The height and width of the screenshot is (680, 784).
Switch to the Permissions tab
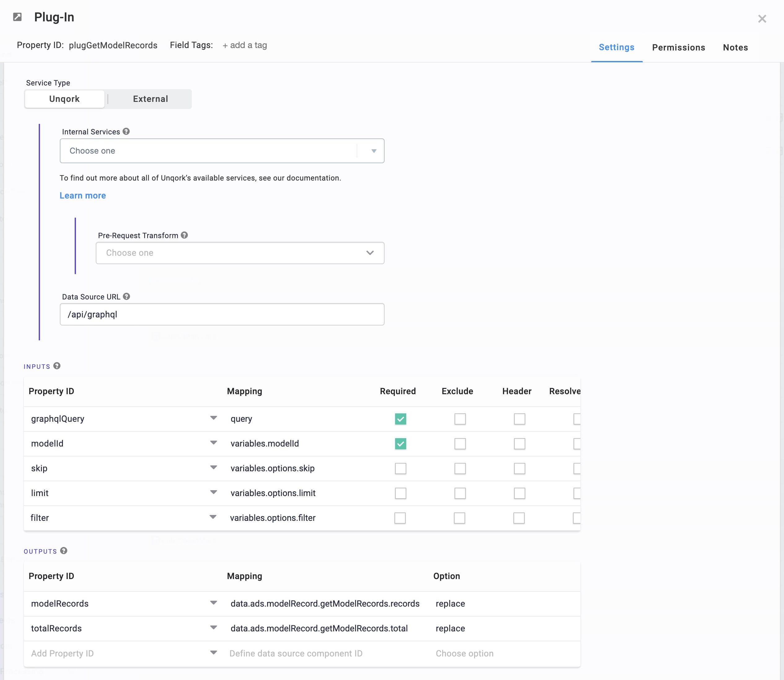tap(678, 47)
